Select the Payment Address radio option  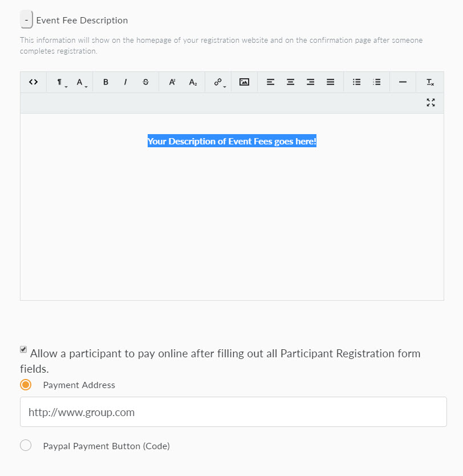(26, 385)
